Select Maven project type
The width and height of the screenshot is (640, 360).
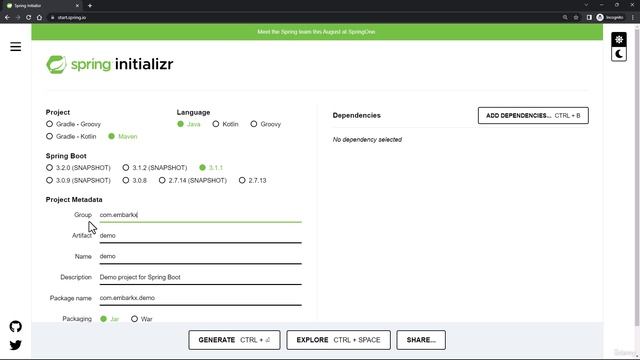pos(123,136)
